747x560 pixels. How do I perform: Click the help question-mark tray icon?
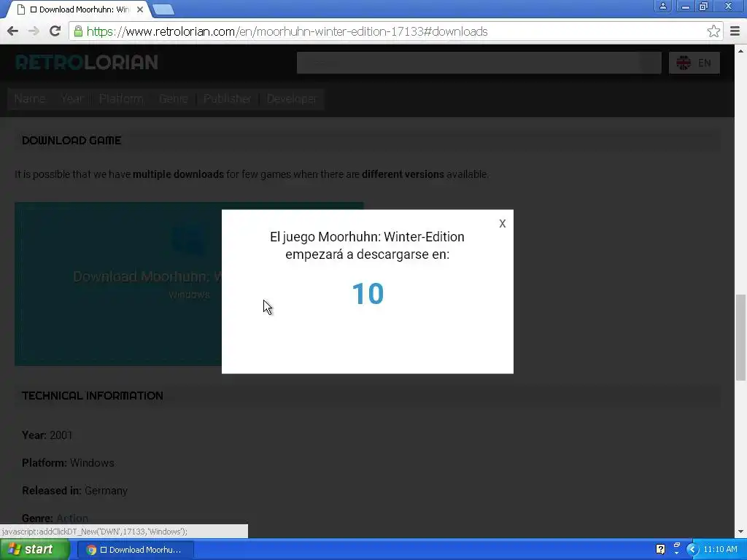(660, 550)
